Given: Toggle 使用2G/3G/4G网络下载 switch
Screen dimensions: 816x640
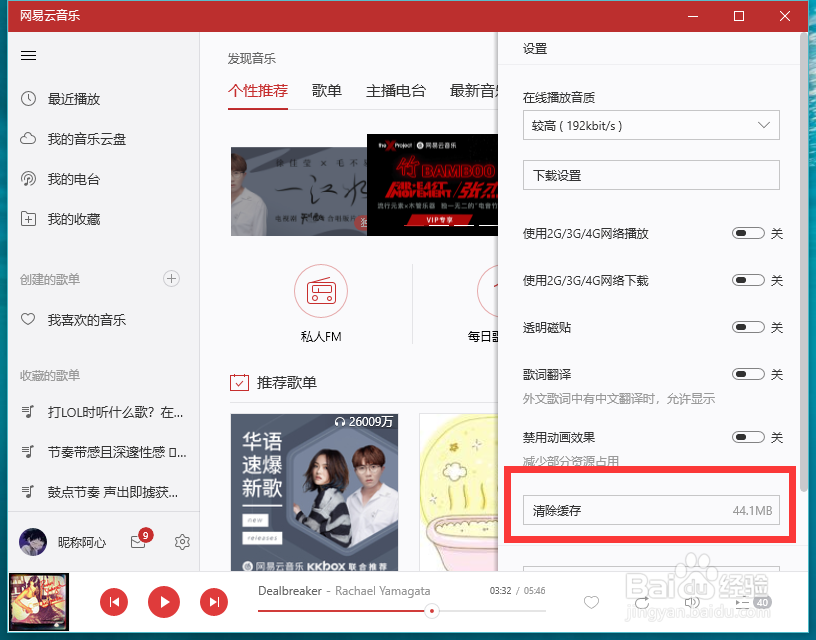Looking at the screenshot, I should point(748,280).
